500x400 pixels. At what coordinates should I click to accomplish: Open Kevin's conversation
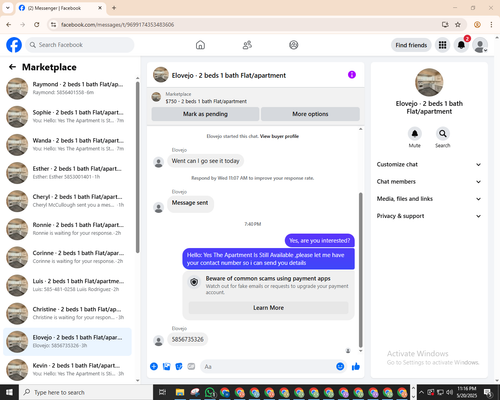pyautogui.click(x=67, y=369)
